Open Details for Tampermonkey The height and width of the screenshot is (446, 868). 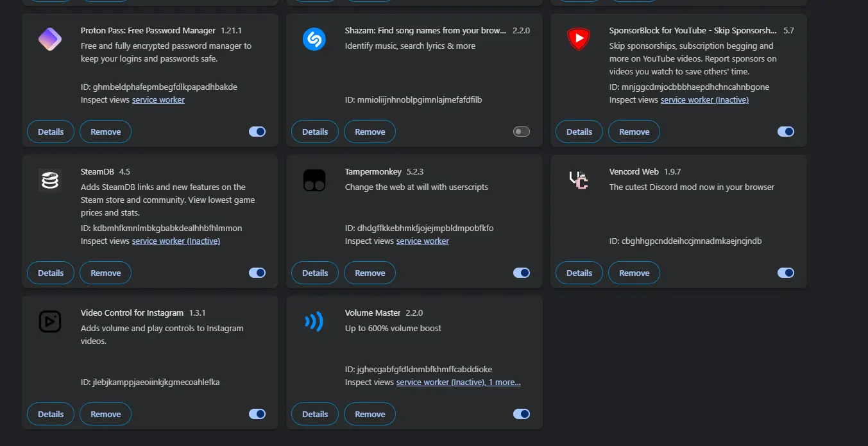315,273
